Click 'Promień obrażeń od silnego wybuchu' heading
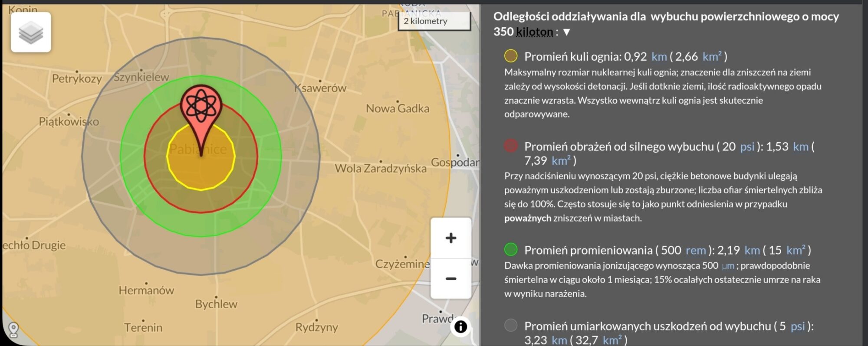Viewport: 868px width, 346px height. tap(619, 147)
